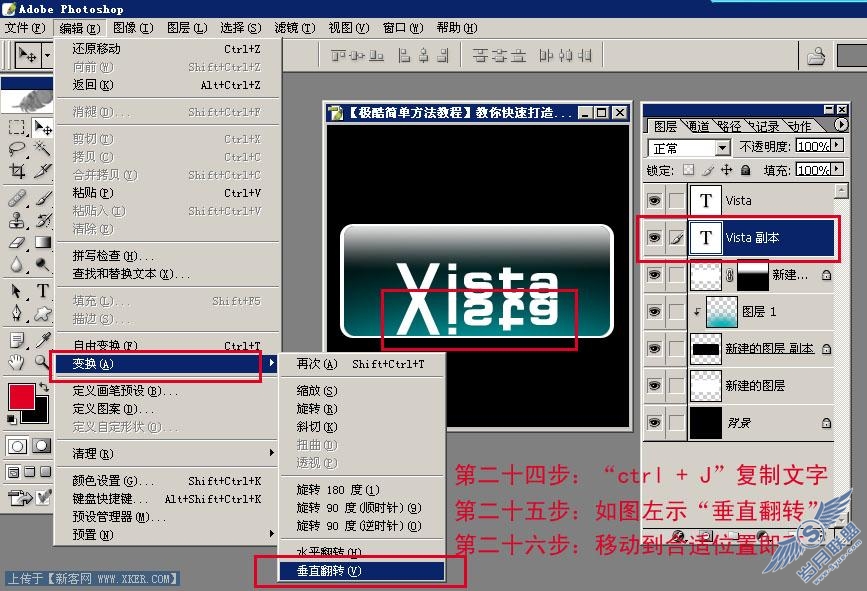Select the 图层 1 layer thumbnail

(x=722, y=312)
